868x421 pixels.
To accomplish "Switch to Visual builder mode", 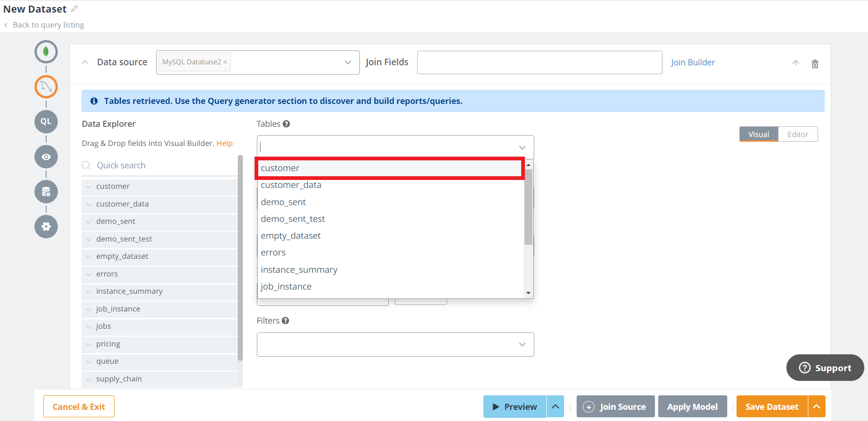I will click(x=758, y=134).
